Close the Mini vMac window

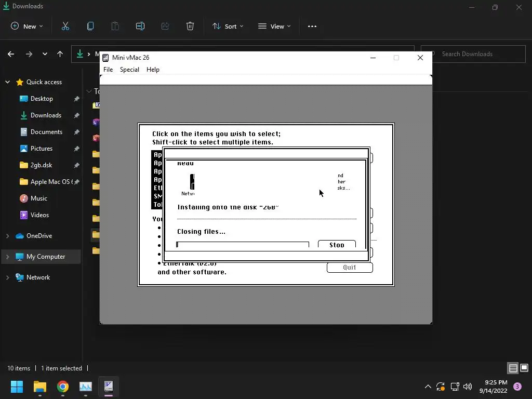[420, 58]
